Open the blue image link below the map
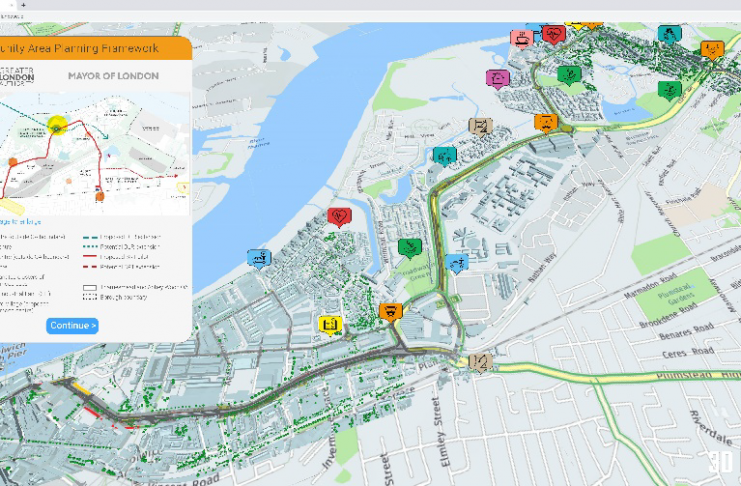The image size is (741, 486). click(x=20, y=221)
